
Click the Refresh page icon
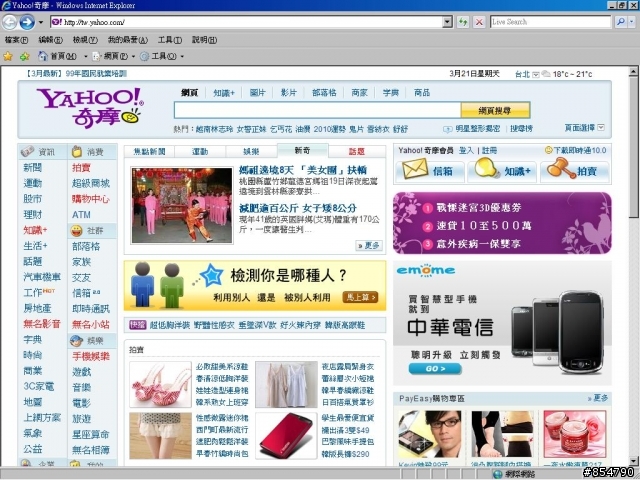463,22
